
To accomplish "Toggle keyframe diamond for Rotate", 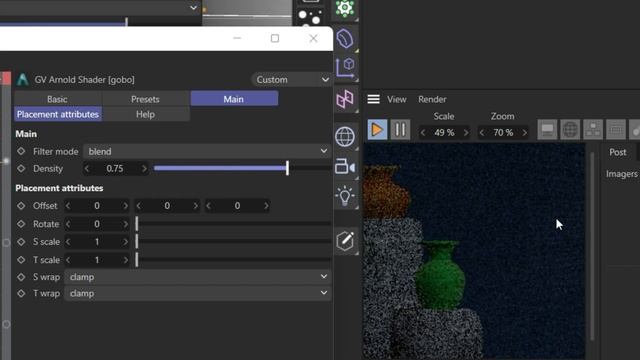I will click(21, 224).
